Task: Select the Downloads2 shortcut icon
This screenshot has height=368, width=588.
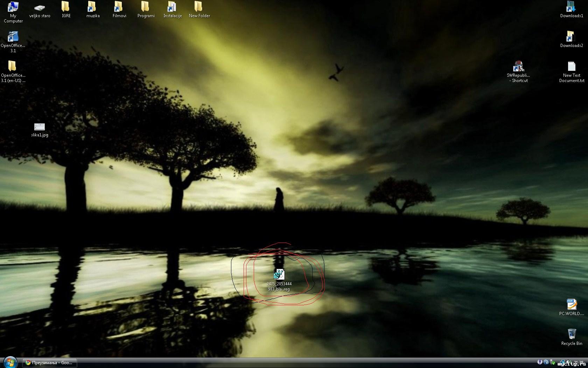Action: (x=572, y=39)
